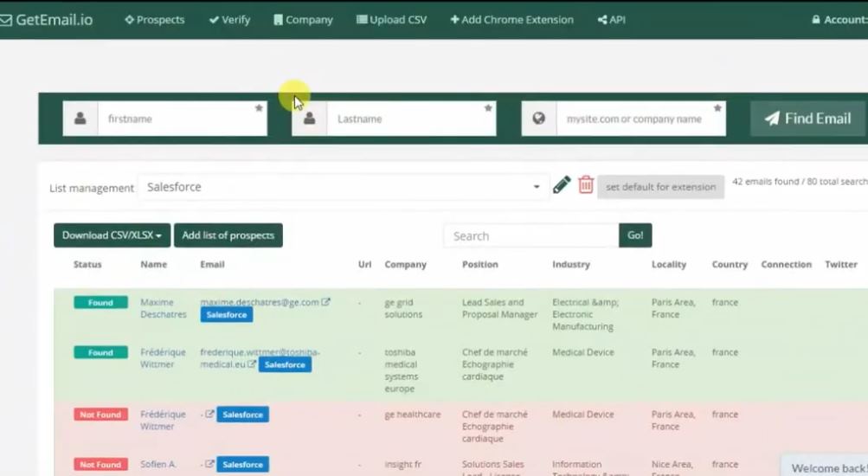Click the prospects Search box

(531, 235)
